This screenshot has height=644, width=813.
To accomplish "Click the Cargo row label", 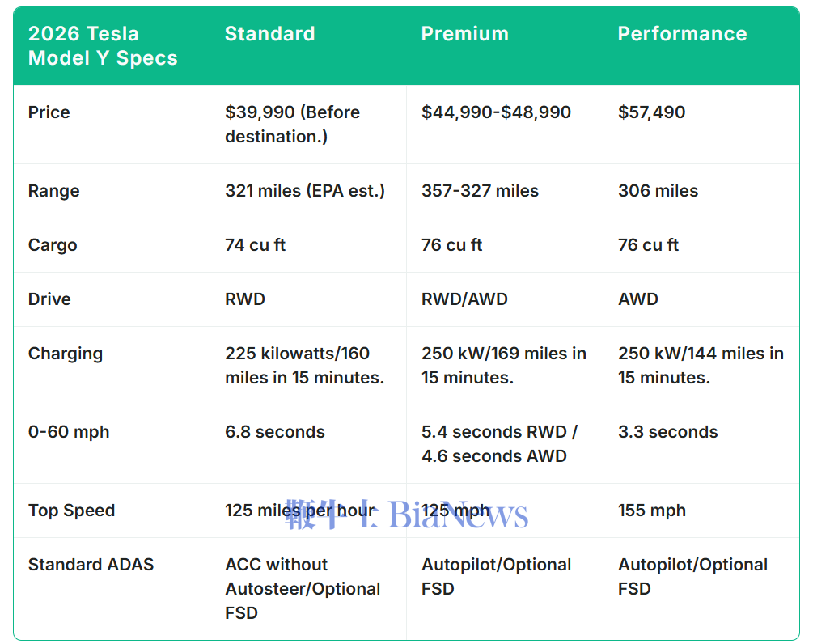I will (53, 245).
